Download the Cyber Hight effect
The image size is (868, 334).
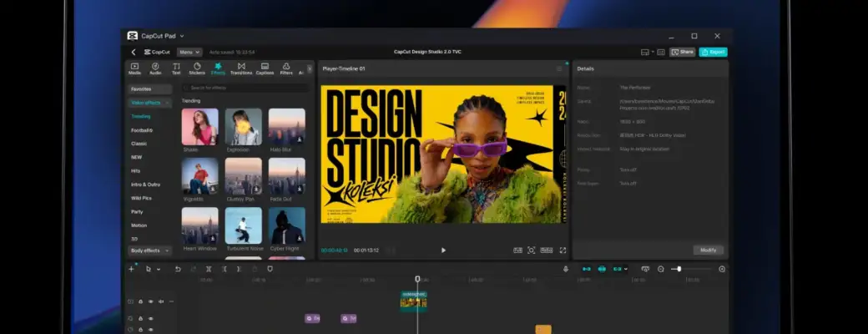[300, 238]
